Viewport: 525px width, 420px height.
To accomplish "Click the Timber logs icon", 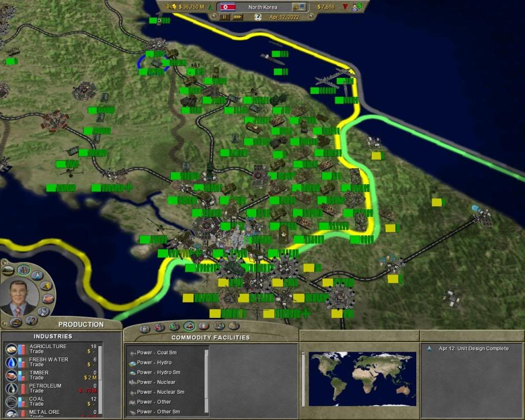I will tap(11, 375).
